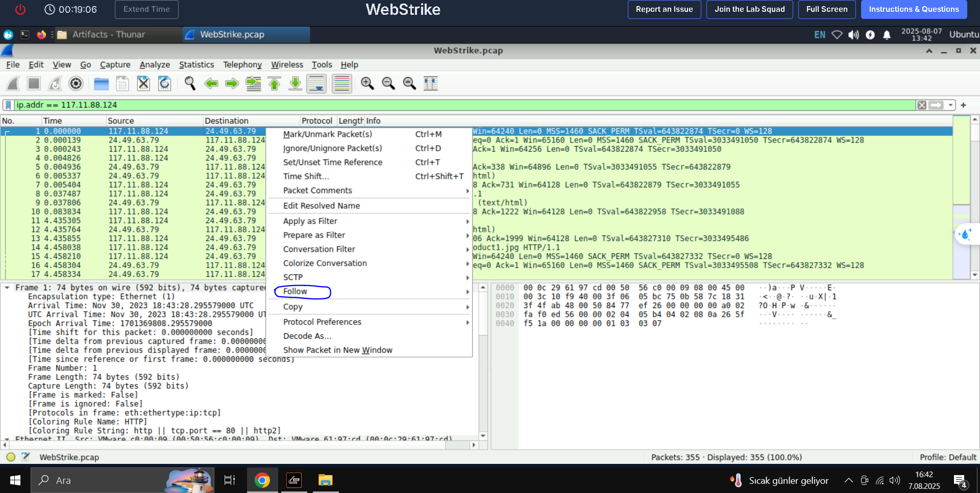Screen dimensions: 980x493
Task: Expand the Colorize Conversation submenu
Action: pos(370,263)
